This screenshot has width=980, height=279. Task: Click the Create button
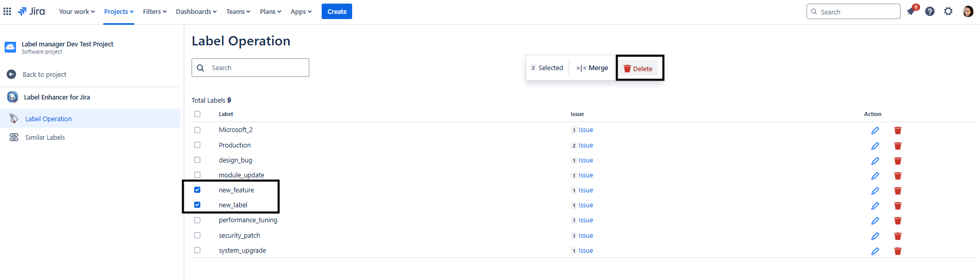click(x=337, y=11)
